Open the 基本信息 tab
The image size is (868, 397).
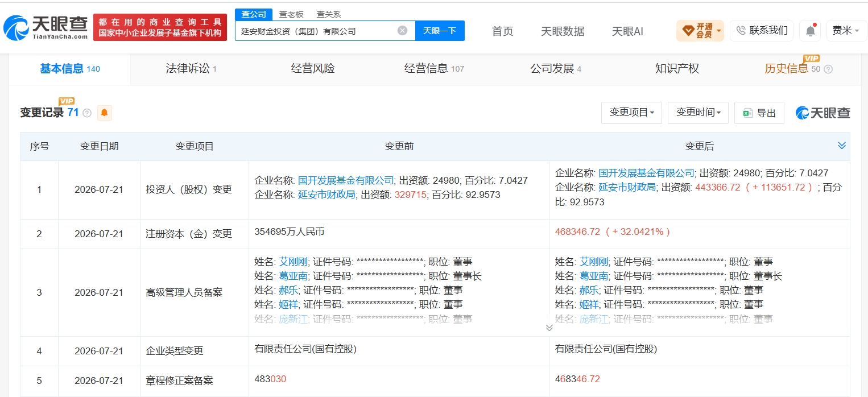69,69
